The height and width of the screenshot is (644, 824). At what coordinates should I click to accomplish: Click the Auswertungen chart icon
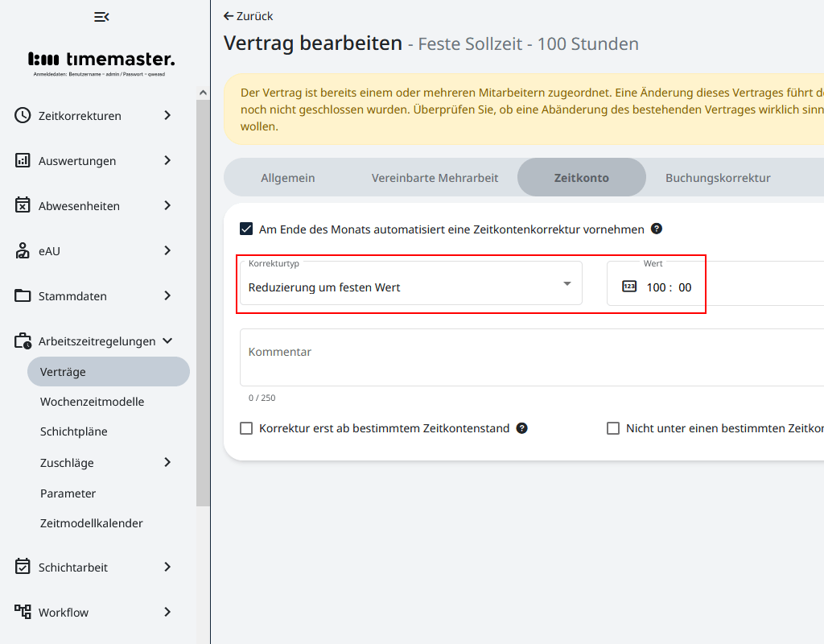pos(23,160)
